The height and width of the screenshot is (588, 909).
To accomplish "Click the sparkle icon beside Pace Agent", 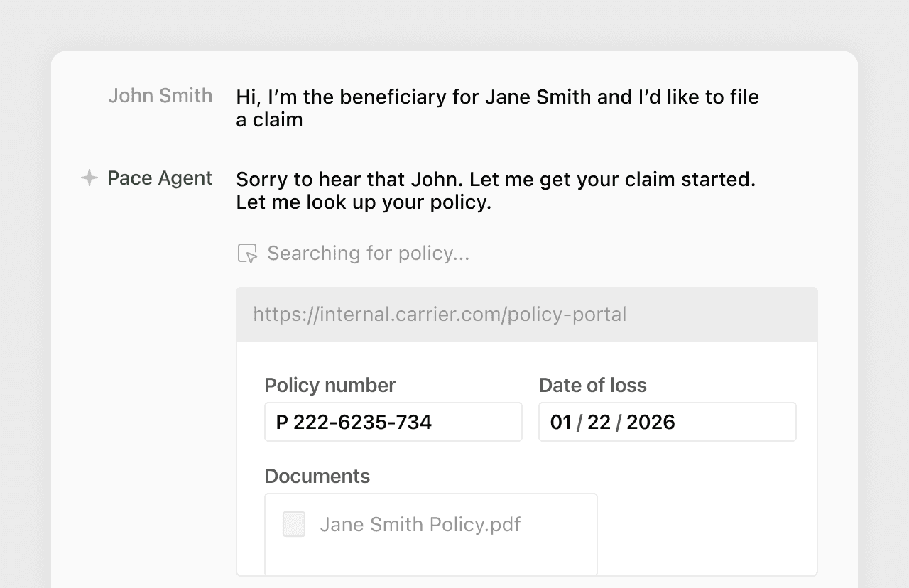I will (88, 178).
